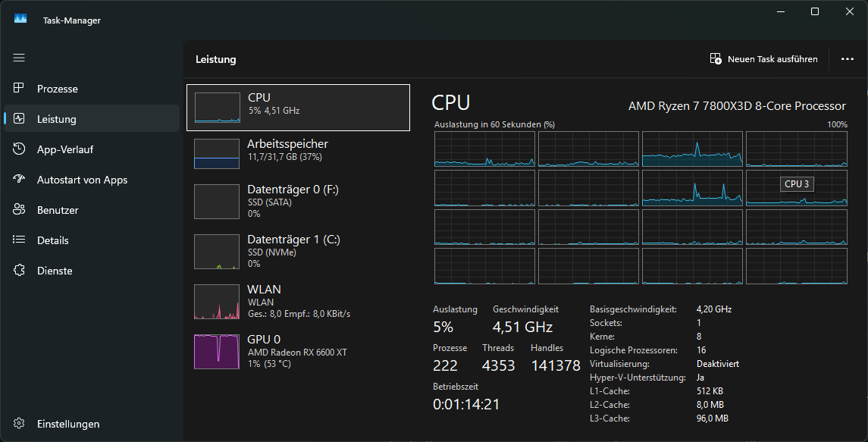Open the WLAN network graph entry
Viewport: 868px width, 442px height.
298,301
